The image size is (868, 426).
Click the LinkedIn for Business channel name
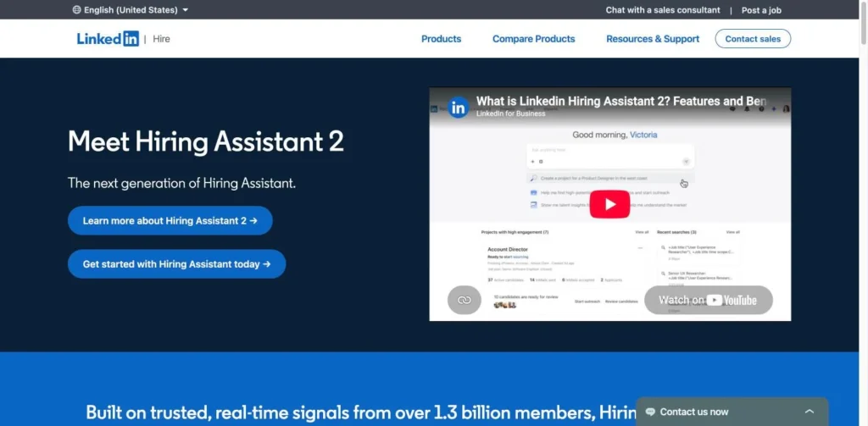(510, 113)
